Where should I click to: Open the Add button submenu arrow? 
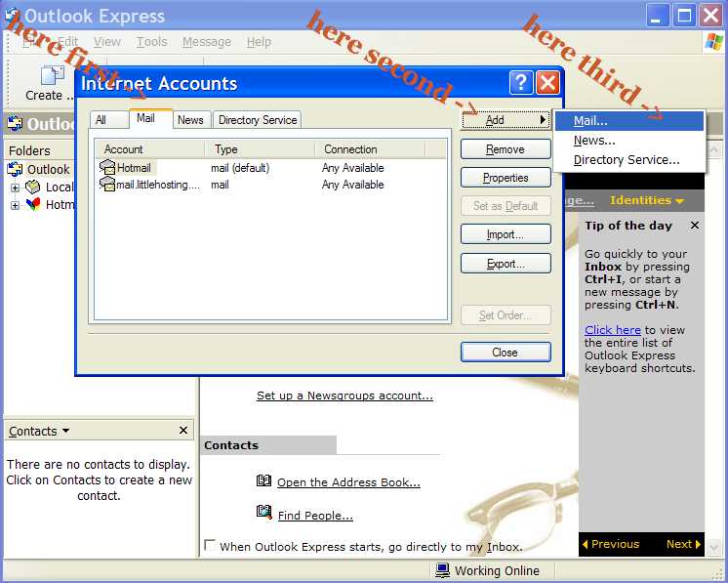[x=543, y=120]
